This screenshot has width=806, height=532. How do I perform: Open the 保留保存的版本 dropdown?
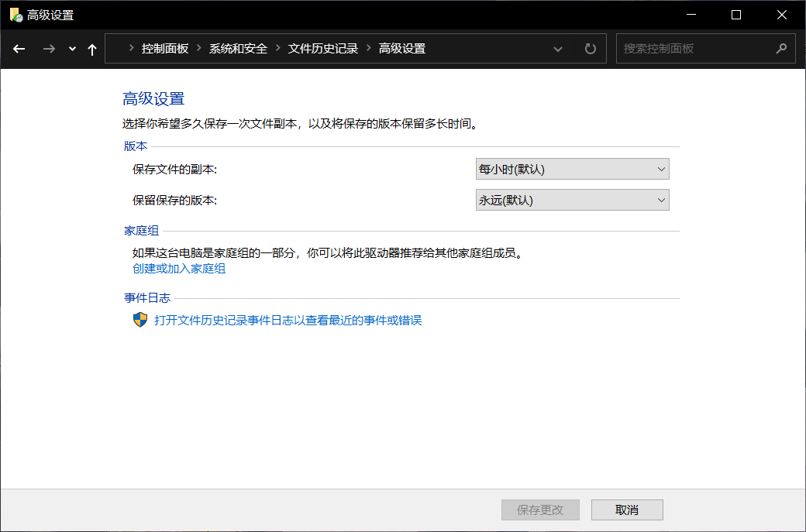click(572, 199)
